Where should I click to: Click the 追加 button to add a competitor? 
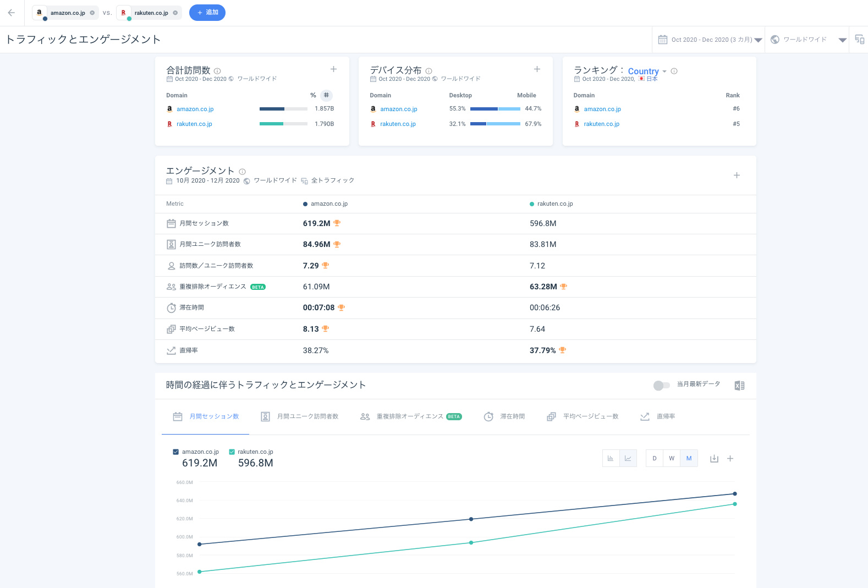[207, 13]
